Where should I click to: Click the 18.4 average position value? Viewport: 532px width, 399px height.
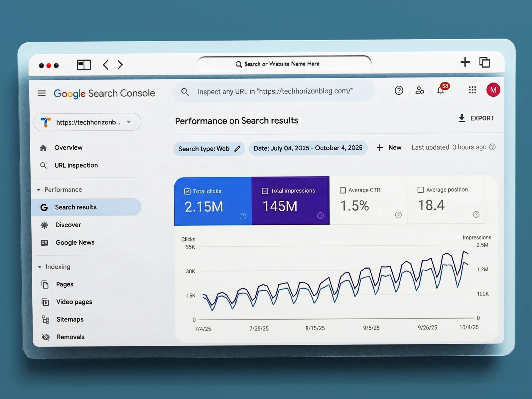tap(431, 205)
